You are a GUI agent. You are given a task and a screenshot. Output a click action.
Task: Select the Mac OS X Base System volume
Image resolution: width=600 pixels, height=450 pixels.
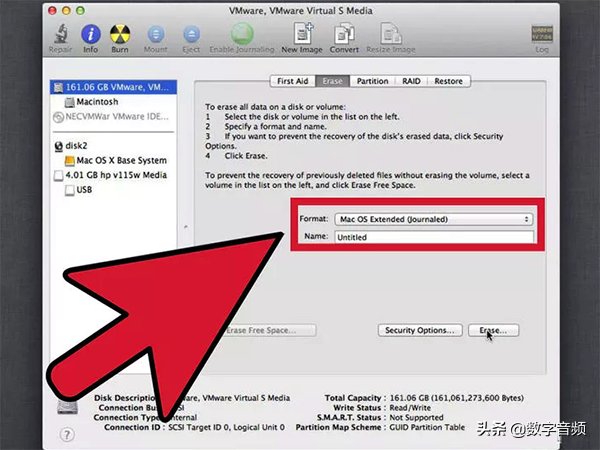point(116,160)
